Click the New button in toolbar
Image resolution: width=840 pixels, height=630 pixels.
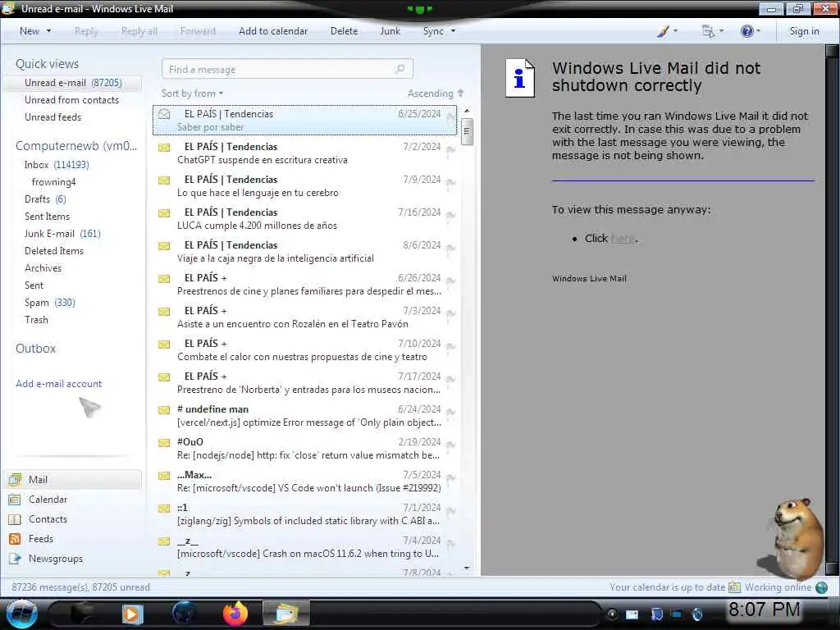[x=30, y=31]
